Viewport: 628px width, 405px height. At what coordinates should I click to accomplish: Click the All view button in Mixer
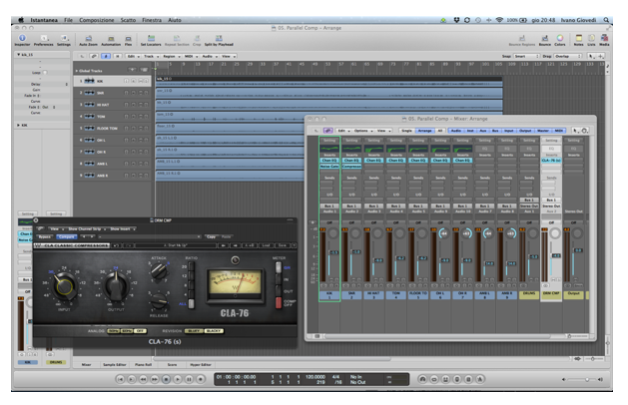point(440,131)
